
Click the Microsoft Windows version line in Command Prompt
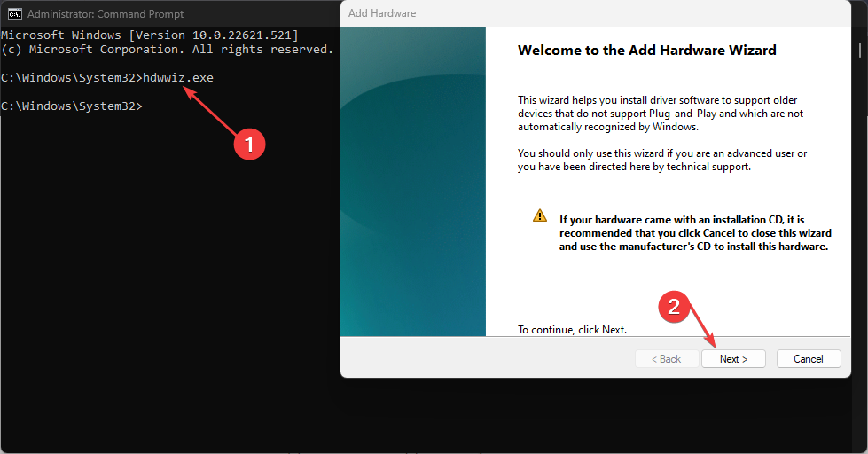pos(150,35)
